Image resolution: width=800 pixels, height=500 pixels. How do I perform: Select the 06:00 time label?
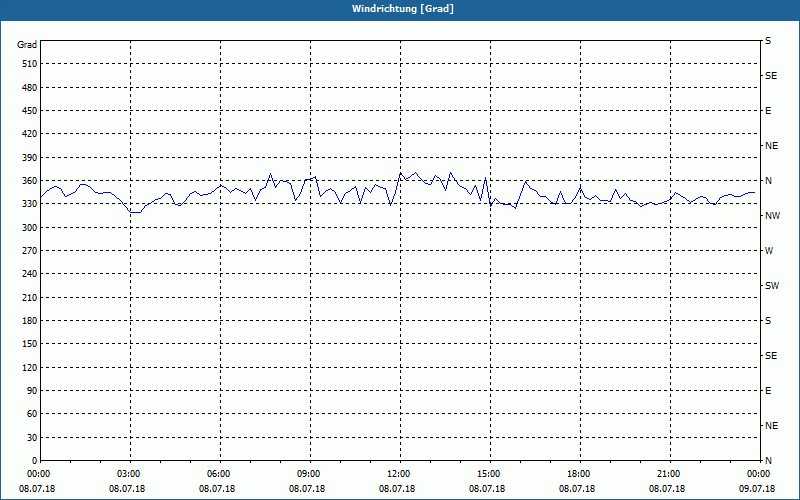pos(220,474)
